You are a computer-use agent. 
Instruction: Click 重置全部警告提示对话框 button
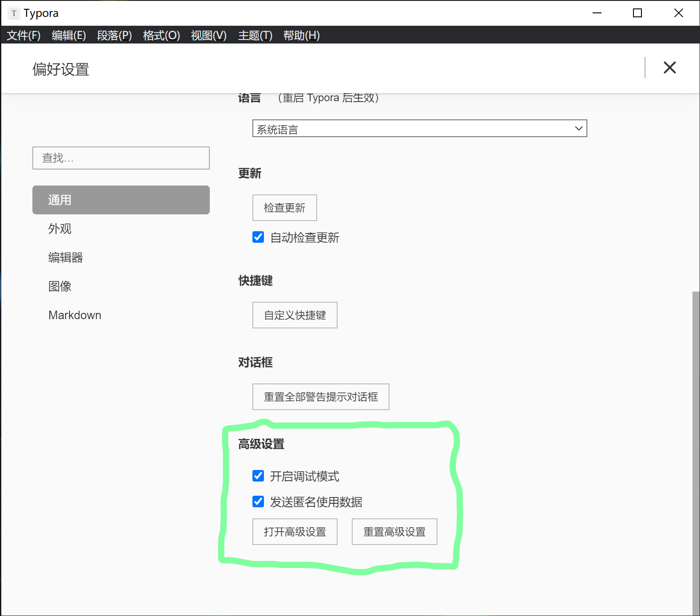click(321, 397)
